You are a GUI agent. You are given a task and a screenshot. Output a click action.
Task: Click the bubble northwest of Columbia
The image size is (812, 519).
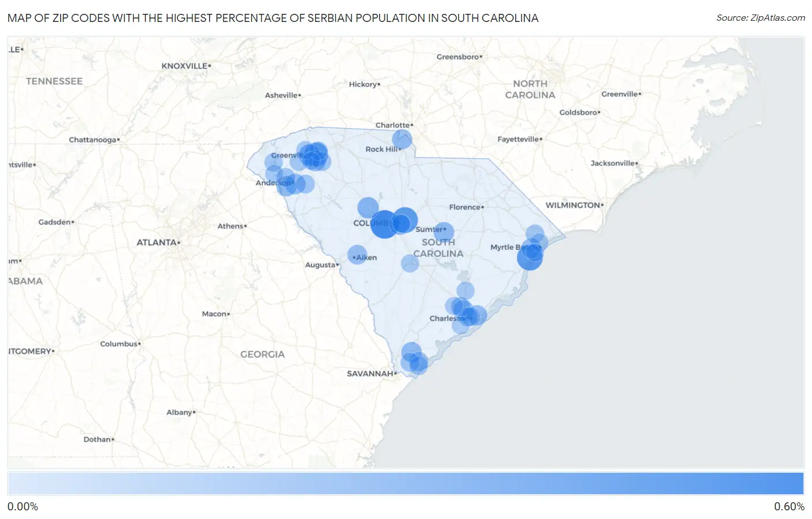point(368,208)
